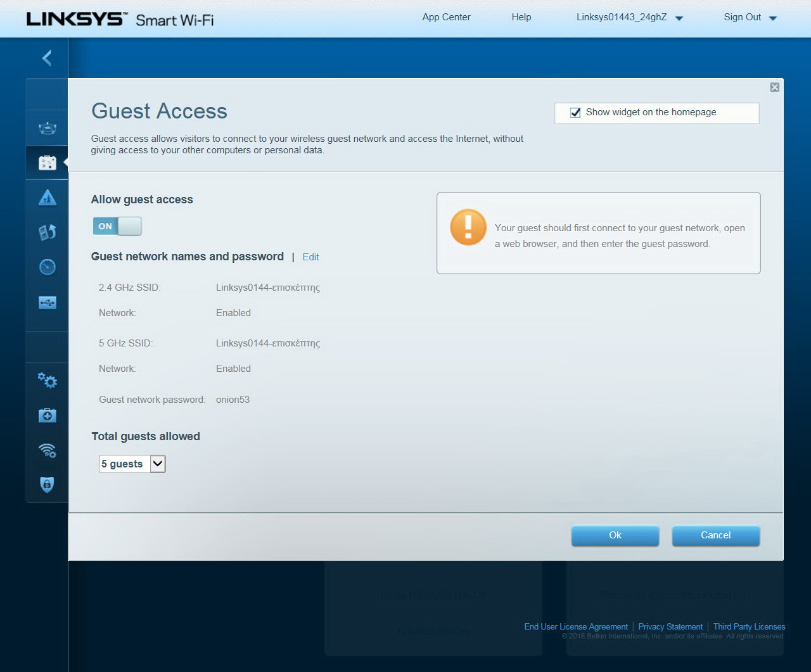Viewport: 811px width, 672px height.
Task: Open the Connectivity gears icon
Action: point(48,381)
